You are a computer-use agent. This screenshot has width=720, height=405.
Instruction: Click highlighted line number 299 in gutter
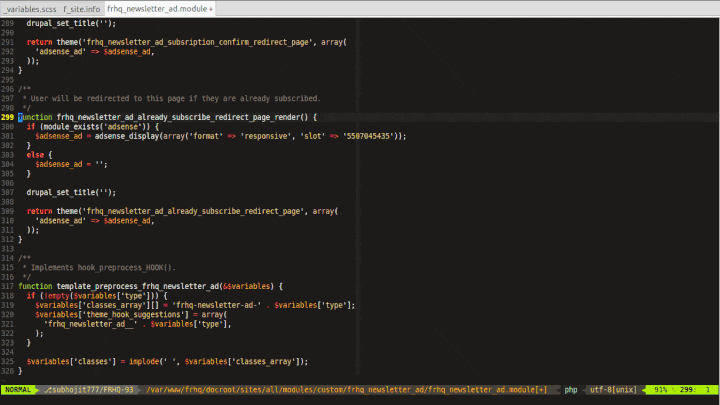tap(8, 117)
